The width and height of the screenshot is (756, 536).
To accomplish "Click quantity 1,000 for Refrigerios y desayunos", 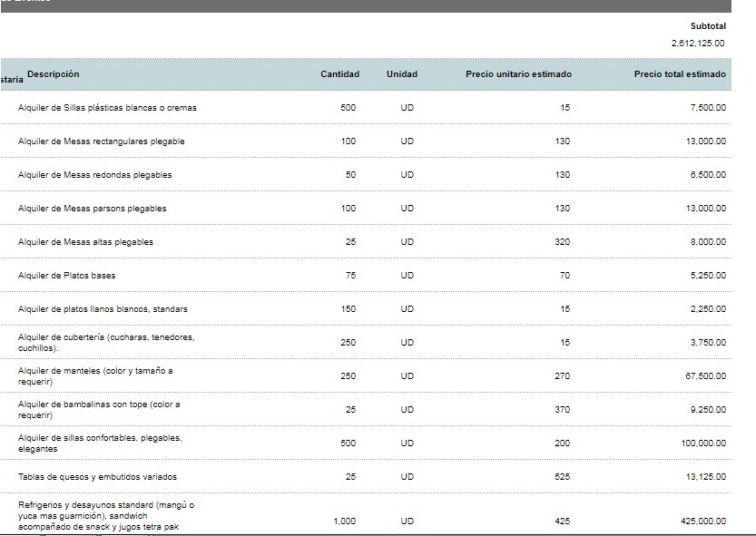I will 344,521.
